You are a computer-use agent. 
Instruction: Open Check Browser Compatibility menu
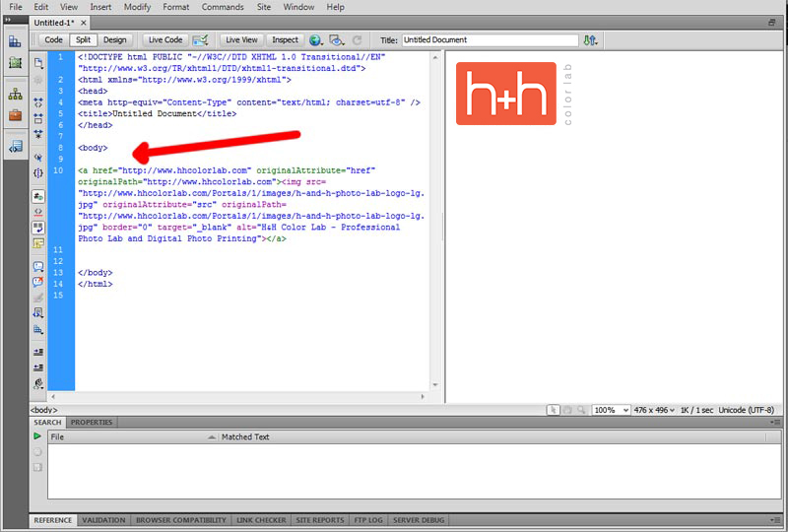201,40
